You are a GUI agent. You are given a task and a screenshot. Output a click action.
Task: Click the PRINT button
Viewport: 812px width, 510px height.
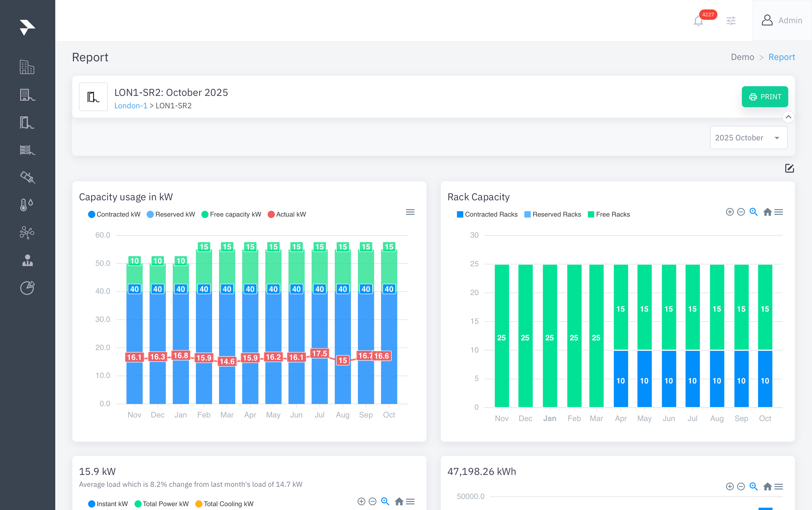764,97
